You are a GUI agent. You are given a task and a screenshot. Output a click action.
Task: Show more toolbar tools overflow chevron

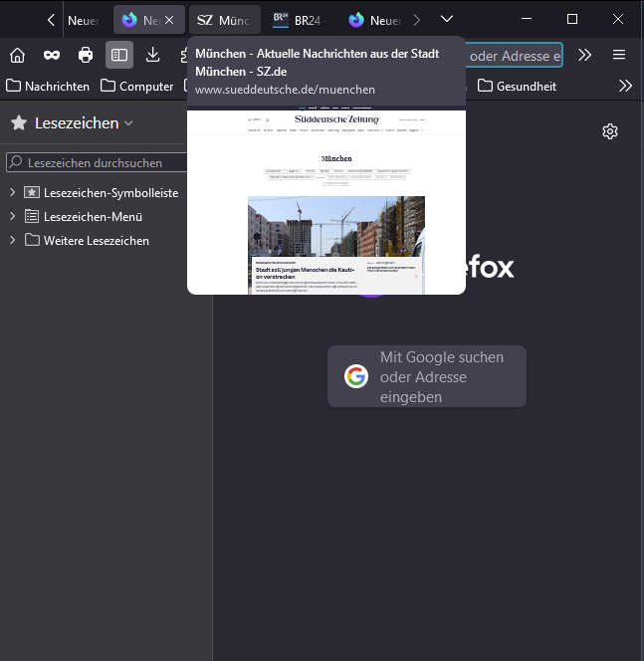[x=585, y=55]
